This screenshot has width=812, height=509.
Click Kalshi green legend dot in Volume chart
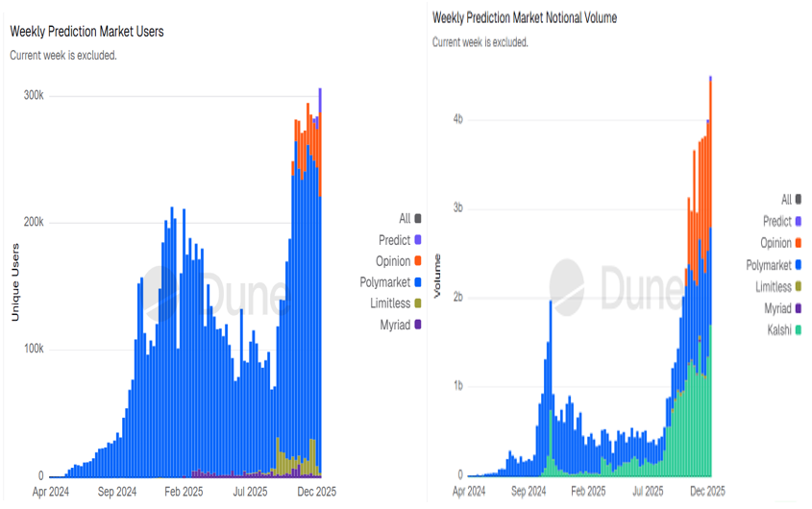(800, 329)
